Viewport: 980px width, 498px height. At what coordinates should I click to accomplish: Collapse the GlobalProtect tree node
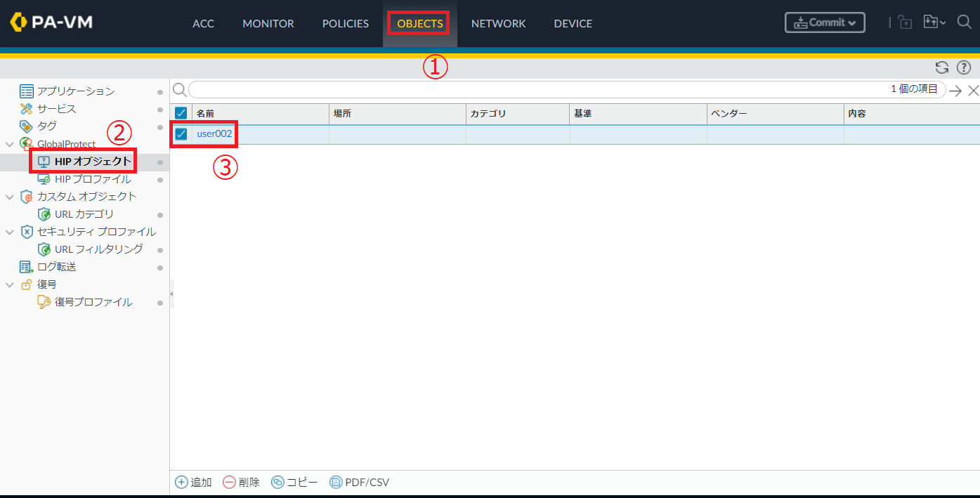pyautogui.click(x=10, y=144)
